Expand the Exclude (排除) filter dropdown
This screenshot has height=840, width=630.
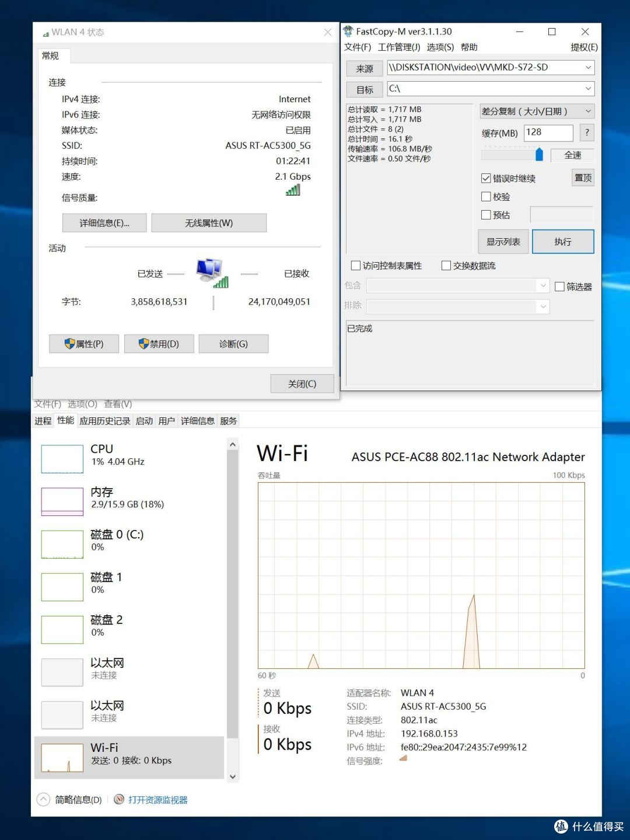(543, 306)
